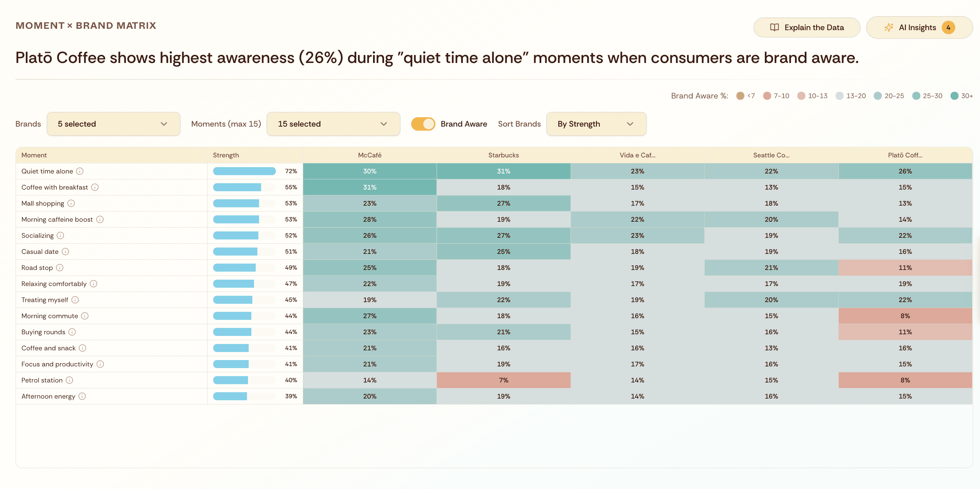Image resolution: width=980 pixels, height=489 pixels.
Task: Select the Starbucks 31% Quiet time alone cell
Action: pyautogui.click(x=503, y=171)
